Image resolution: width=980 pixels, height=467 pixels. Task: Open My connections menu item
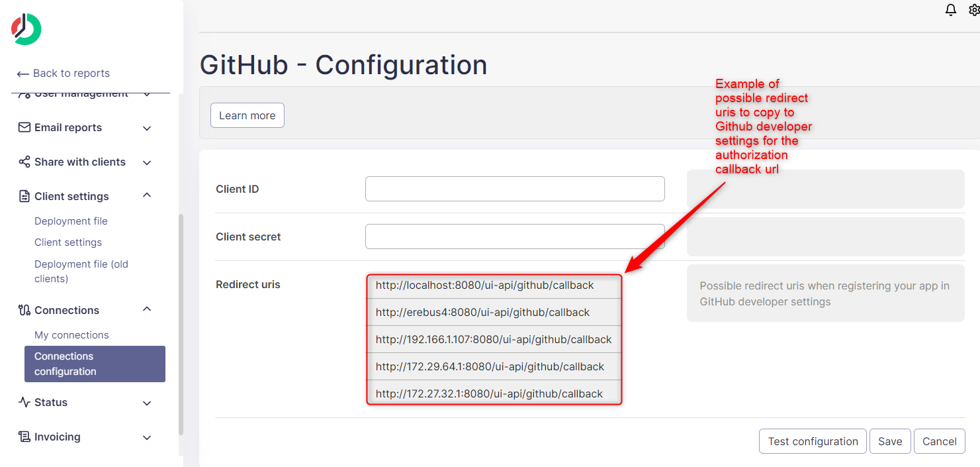71,335
